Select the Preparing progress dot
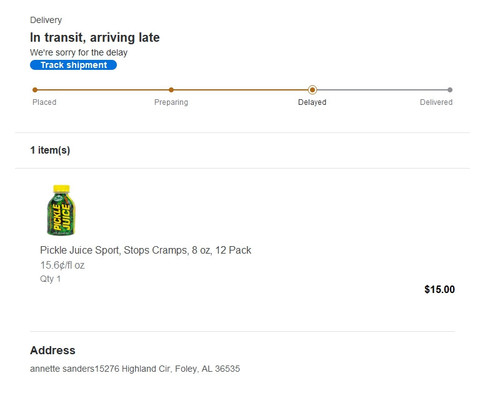 click(171, 90)
